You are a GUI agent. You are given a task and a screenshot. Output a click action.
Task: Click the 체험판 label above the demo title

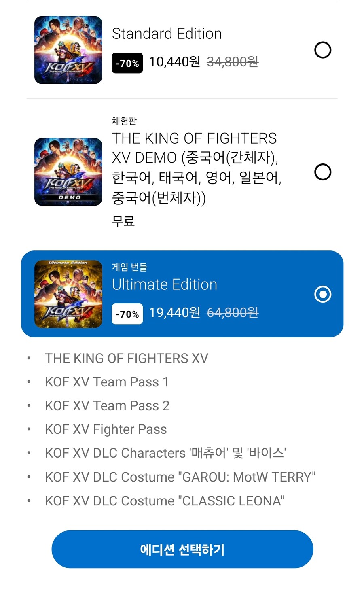pos(124,121)
